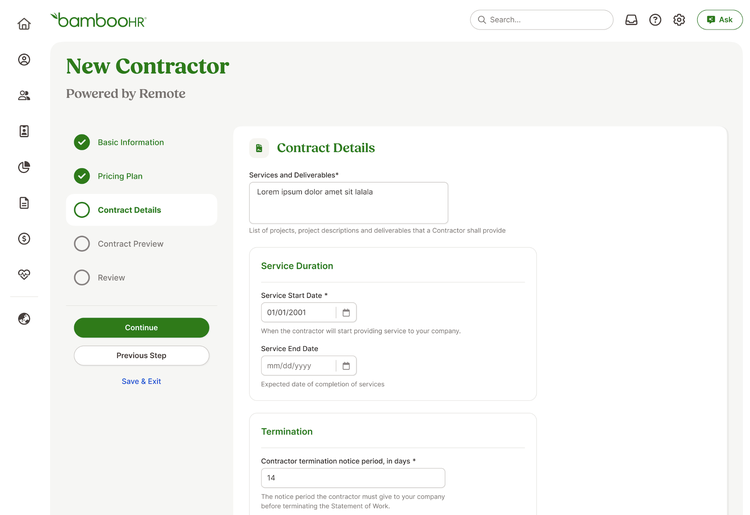Open the Payroll dollar icon in sidebar
This screenshot has width=750, height=515.
[24, 239]
